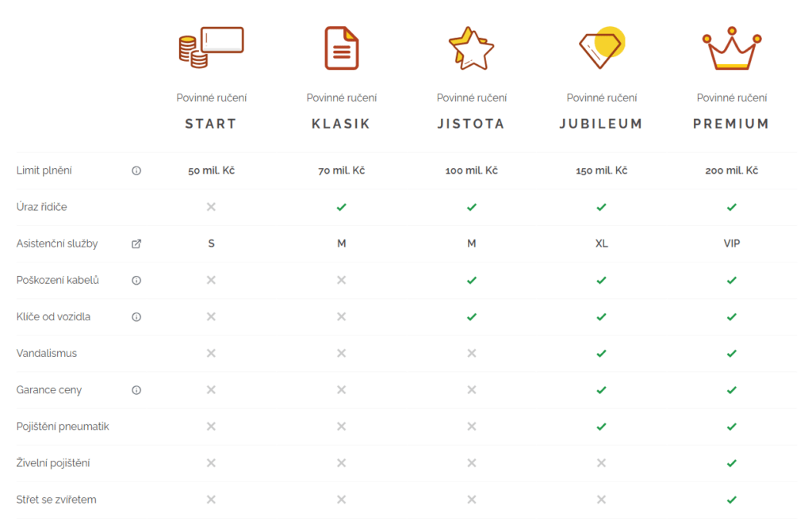
Task: Open external link icon beside Asistenční služby
Action: pos(136,243)
